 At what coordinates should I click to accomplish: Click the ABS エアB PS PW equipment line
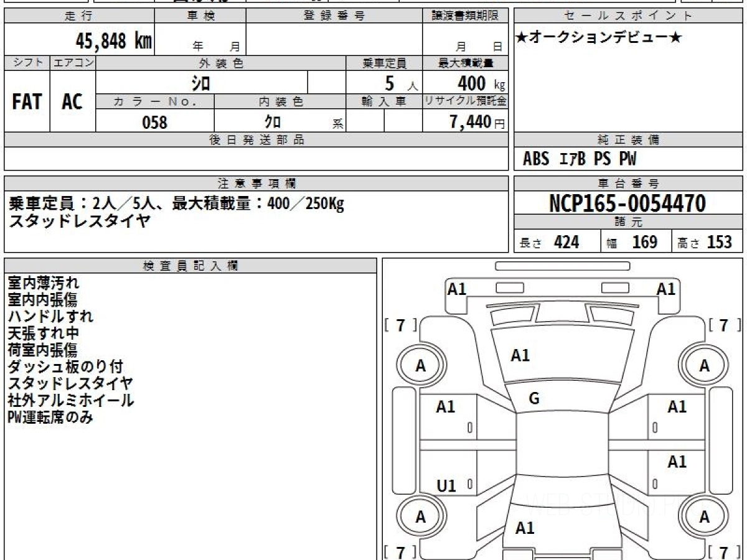580,159
